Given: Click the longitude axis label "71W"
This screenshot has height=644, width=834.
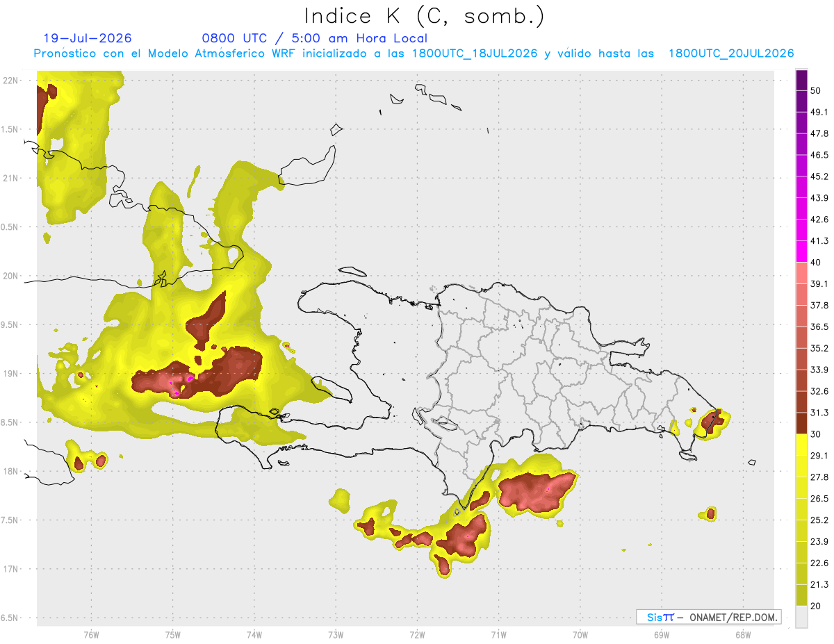Looking at the screenshot, I should 498,635.
